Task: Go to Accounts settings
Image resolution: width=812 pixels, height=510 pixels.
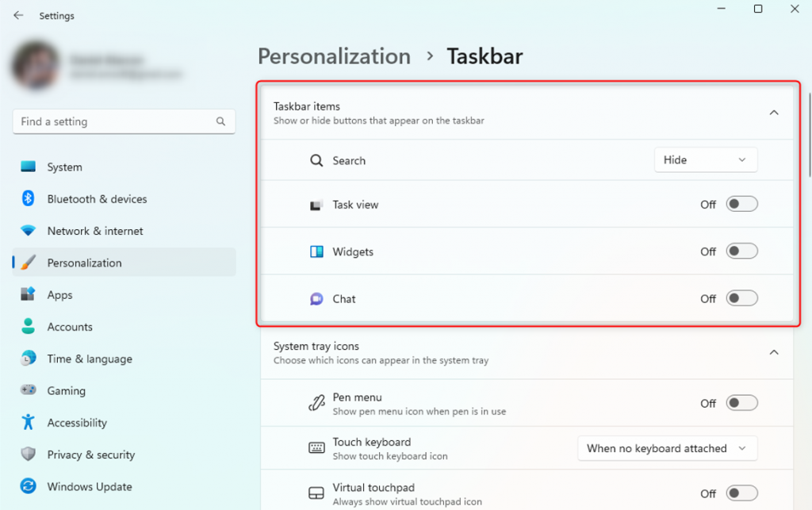Action: [124, 327]
